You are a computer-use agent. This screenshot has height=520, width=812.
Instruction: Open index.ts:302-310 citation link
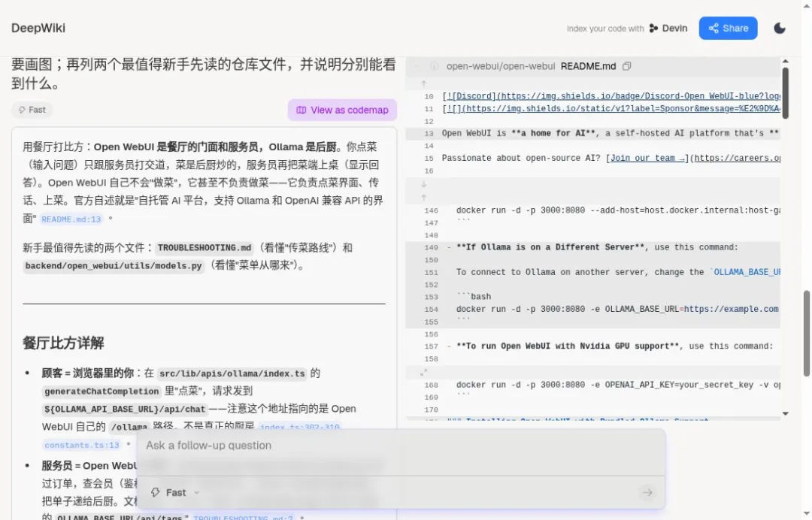tap(299, 427)
